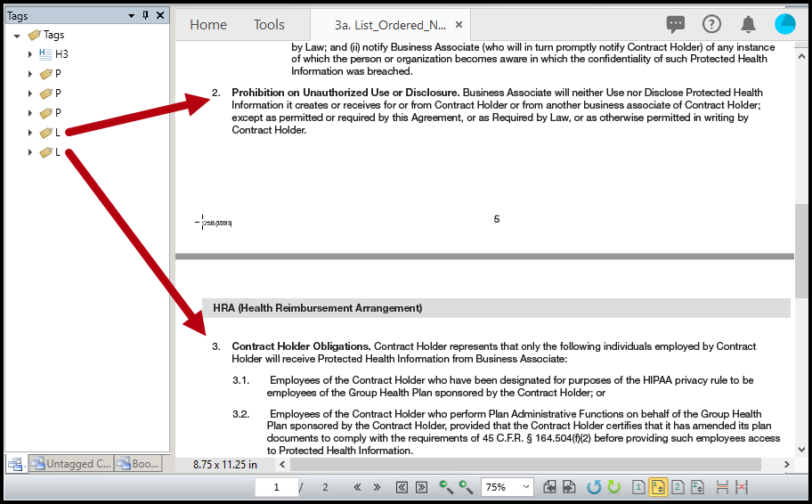Switch to the Untagged C... bottom tab
The width and height of the screenshot is (812, 504).
pyautogui.click(x=71, y=464)
